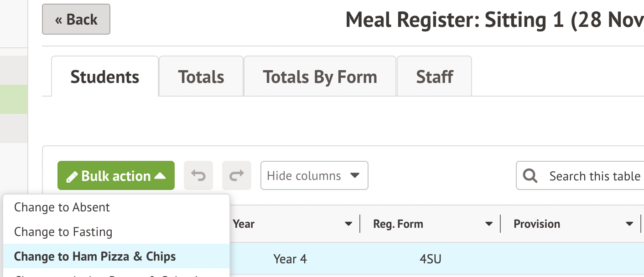
Task: Switch to the Staff tab
Action: 434,77
